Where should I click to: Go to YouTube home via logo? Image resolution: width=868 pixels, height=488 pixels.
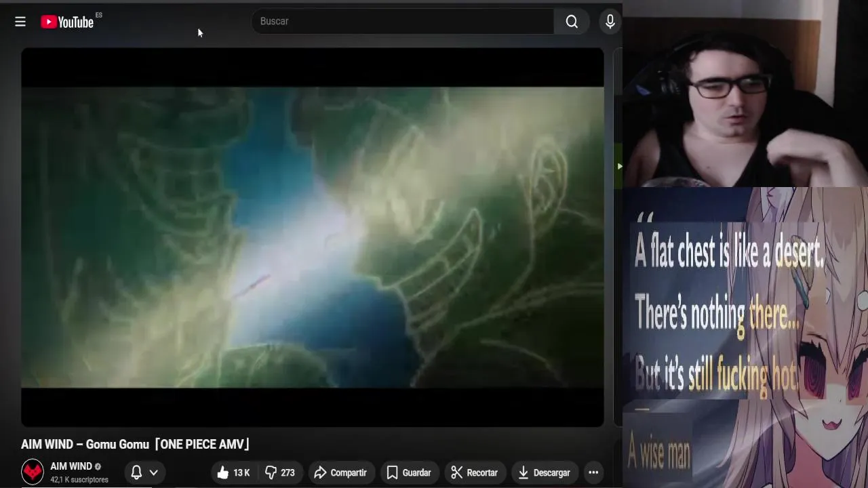[67, 22]
